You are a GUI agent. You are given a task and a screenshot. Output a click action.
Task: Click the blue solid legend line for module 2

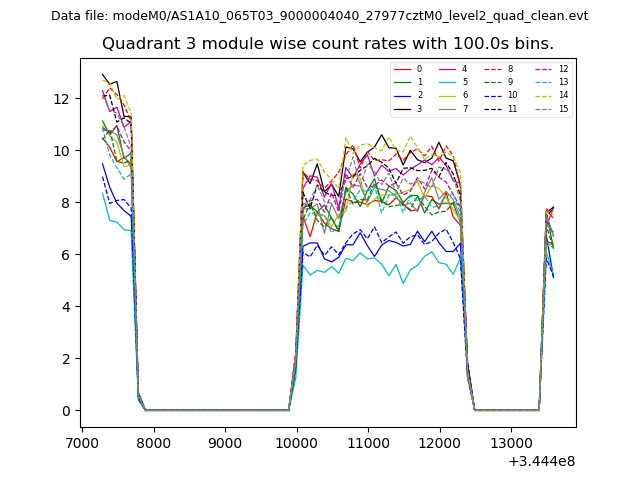402,95
